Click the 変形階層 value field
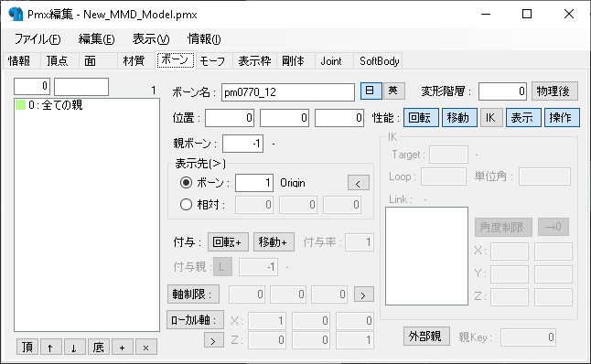This screenshot has height=364, width=591. tap(502, 91)
